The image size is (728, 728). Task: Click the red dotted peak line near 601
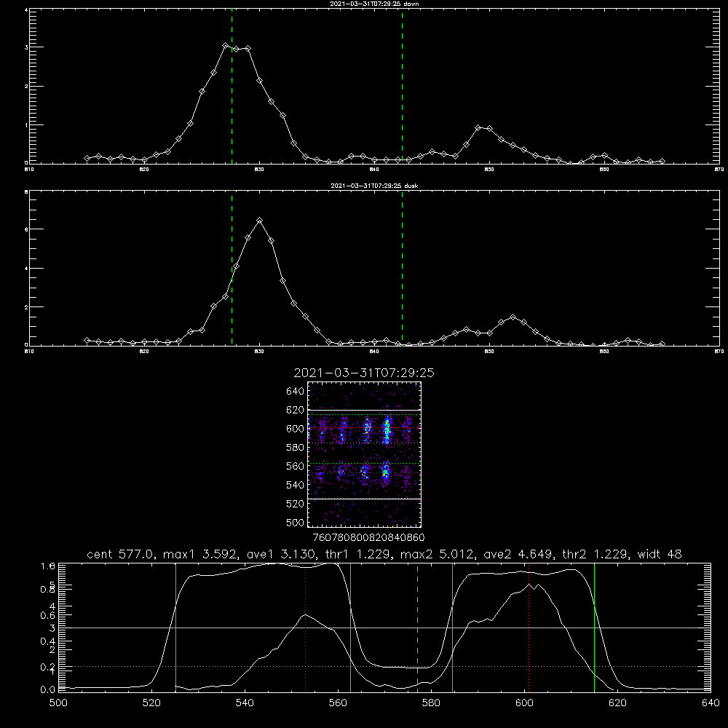[529, 627]
